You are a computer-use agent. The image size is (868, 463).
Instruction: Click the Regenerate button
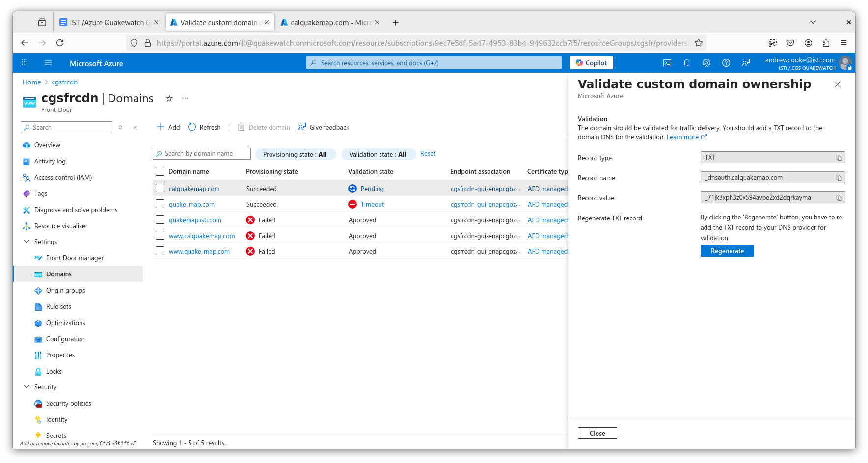[x=727, y=251]
